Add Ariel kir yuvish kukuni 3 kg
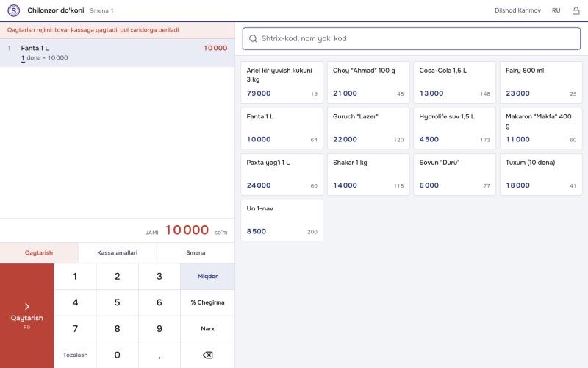This screenshot has height=368, width=588. (282, 82)
